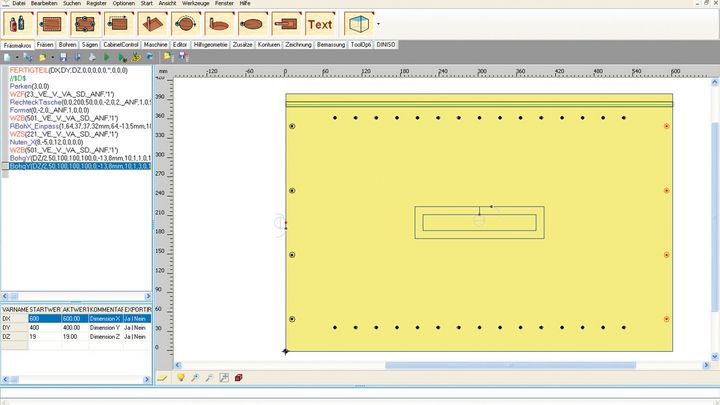Click the yellow ruler icon below canvas

(x=163, y=378)
